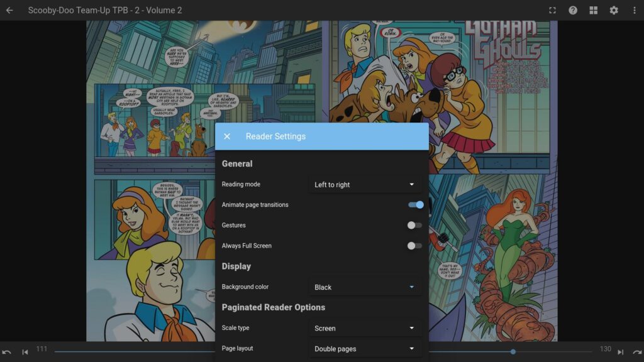Image resolution: width=644 pixels, height=362 pixels.
Task: Click the Display section heading
Action: (236, 266)
